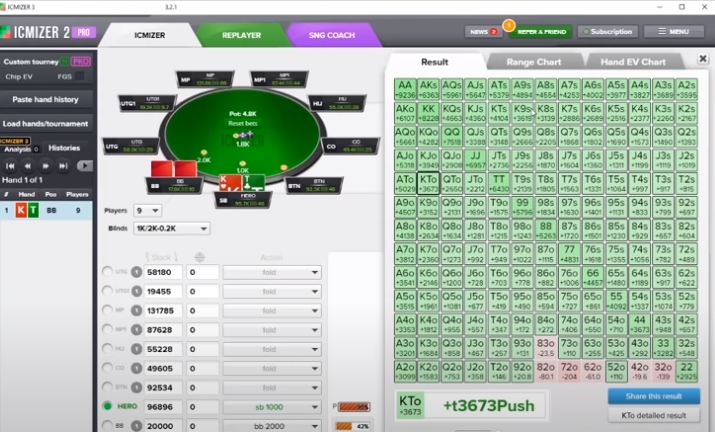Viewport: 715px width, 432px height.
Task: Click the MP1 bounty number circle icon
Action: [x=136, y=330]
